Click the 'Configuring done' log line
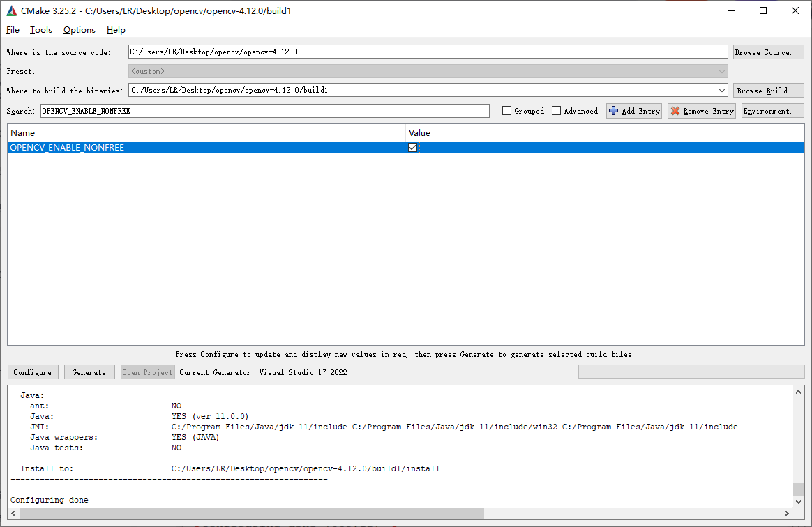 [x=50, y=500]
